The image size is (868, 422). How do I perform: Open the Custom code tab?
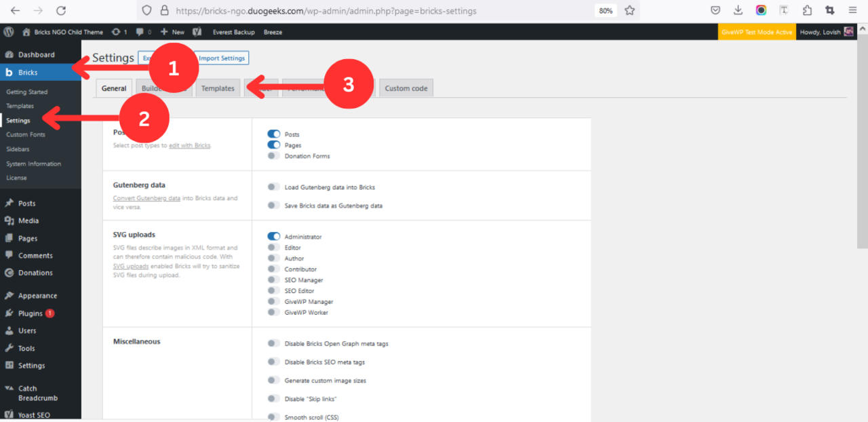406,88
